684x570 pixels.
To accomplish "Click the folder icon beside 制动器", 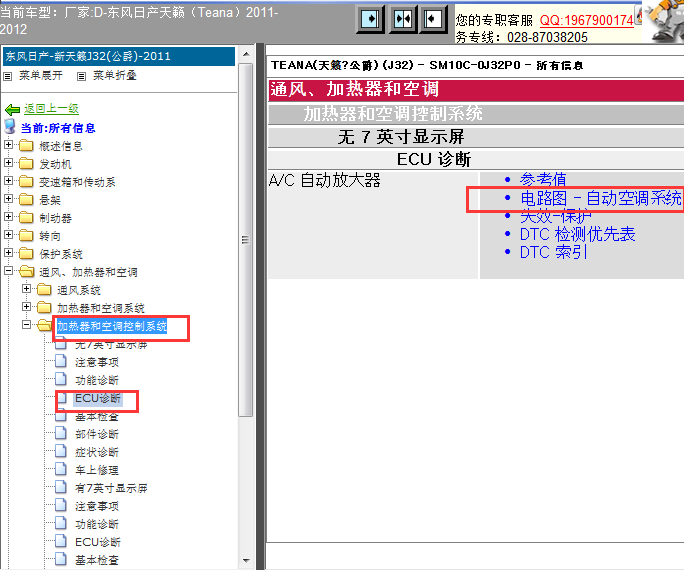I will click(26, 218).
